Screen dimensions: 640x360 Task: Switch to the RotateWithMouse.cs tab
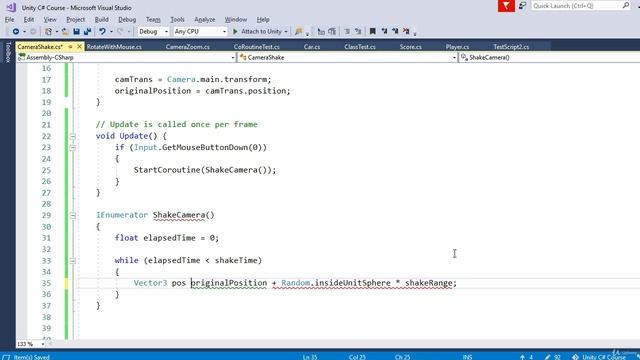tap(114, 47)
